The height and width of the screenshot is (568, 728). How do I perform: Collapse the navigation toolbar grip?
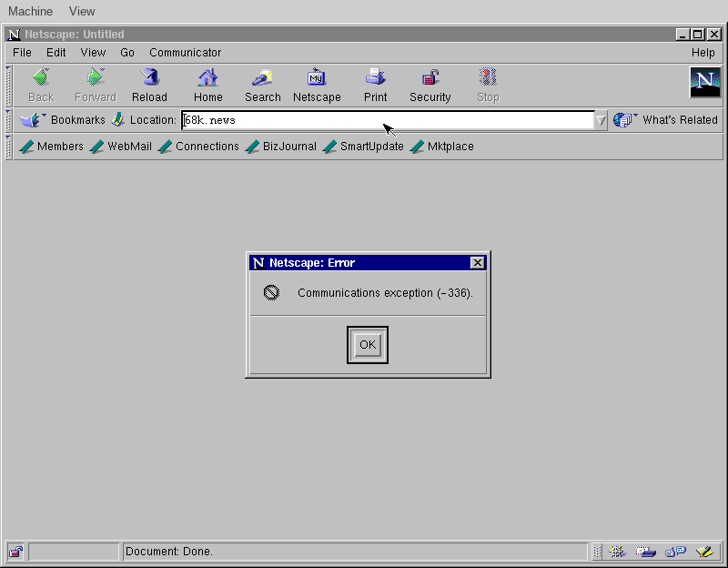click(8, 86)
